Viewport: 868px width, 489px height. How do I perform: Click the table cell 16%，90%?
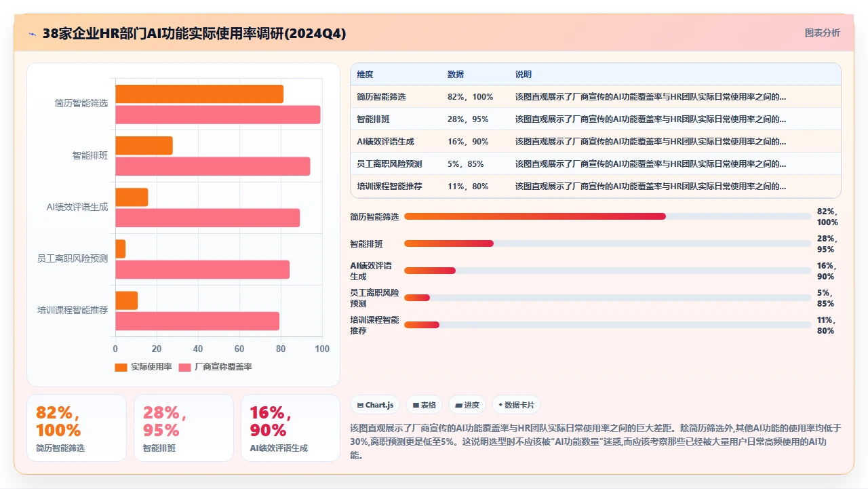(x=468, y=142)
